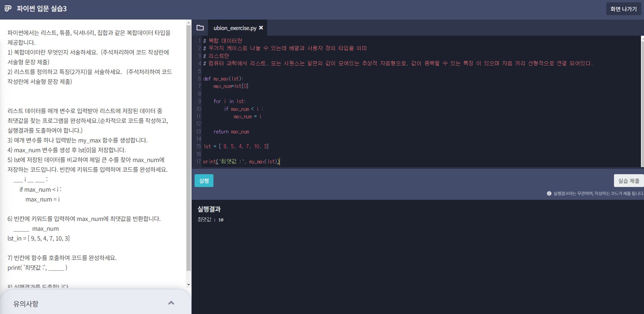Click the 'return max_num' code line
Viewport: 644px width, 314px height.
[231, 132]
